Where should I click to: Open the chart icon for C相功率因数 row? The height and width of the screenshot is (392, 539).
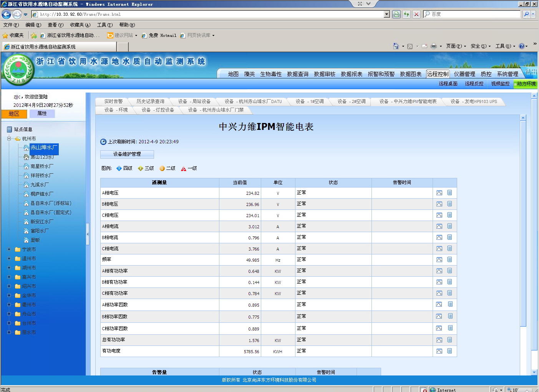439,328
